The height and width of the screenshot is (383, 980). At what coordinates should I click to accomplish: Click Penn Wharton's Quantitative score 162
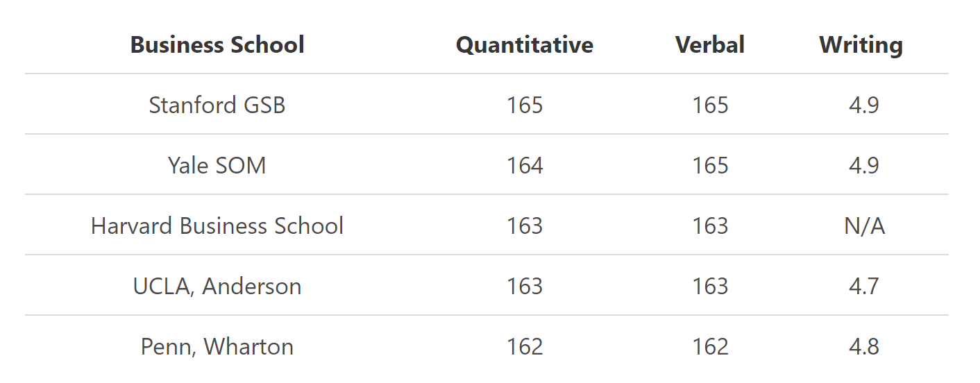pyautogui.click(x=525, y=347)
